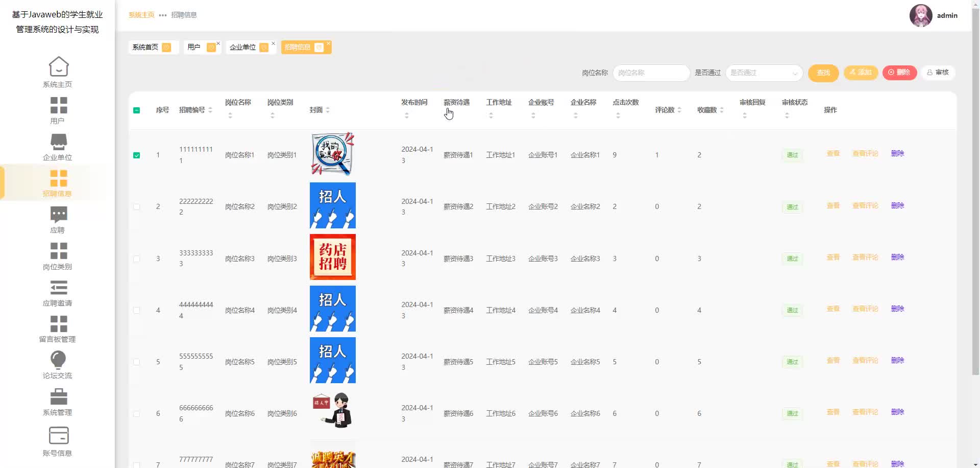Screen dimensions: 980x468
Task: Uncheck the checkbox for row 1
Action: coord(137,155)
